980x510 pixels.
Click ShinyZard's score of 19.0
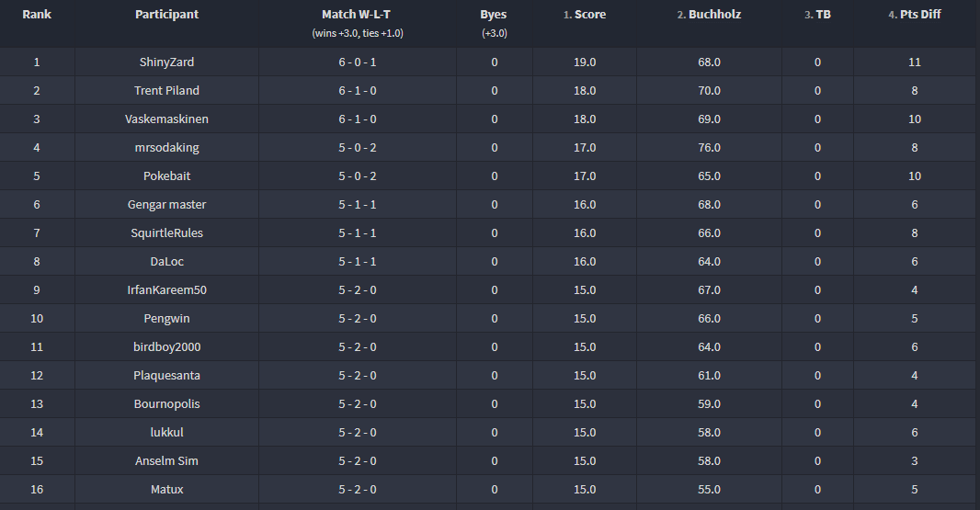(585, 62)
